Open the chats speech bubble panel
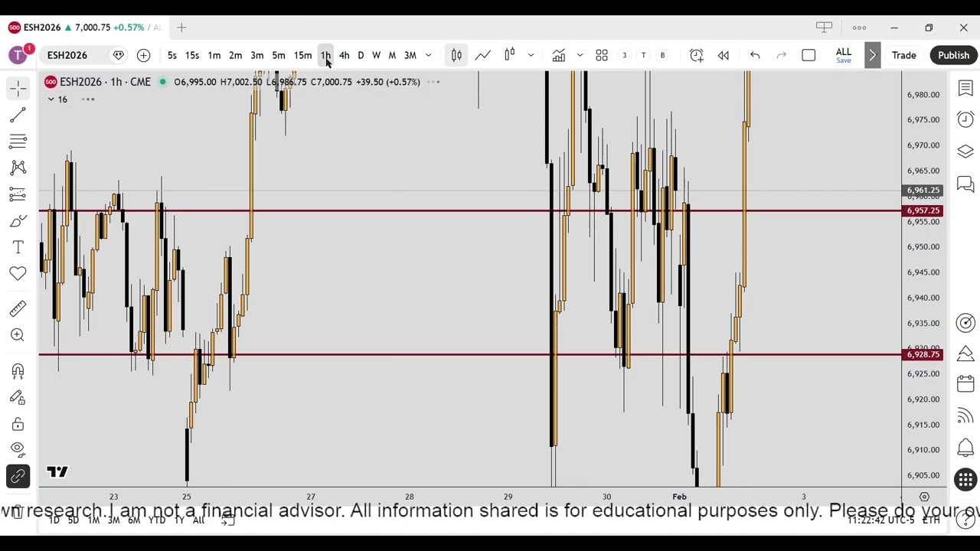The width and height of the screenshot is (980, 551). 965,184
